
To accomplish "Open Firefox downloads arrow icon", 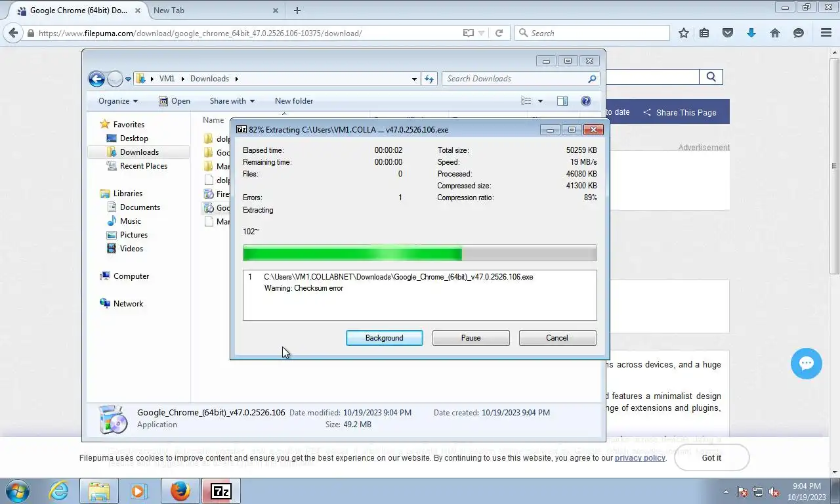I will click(751, 33).
